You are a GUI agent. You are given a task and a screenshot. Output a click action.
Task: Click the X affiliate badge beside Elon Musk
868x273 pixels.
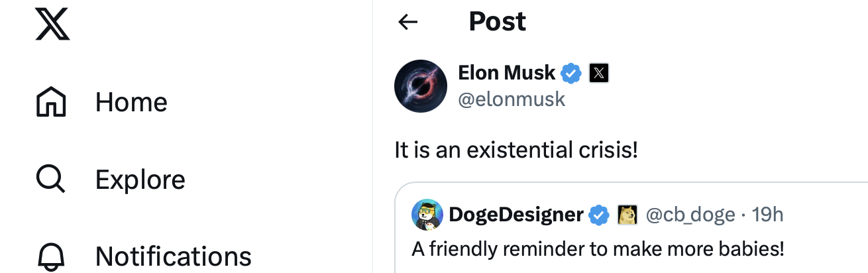tap(599, 73)
